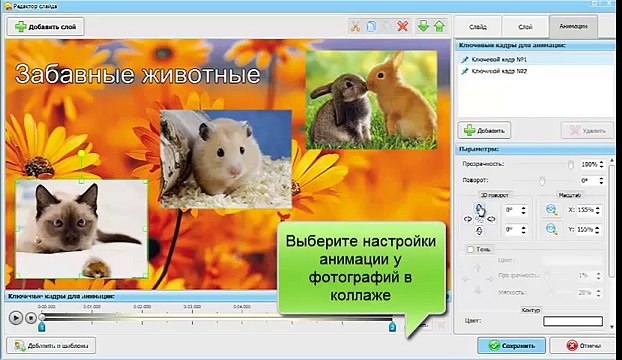The image size is (622, 360).
Task: Increase Прозрачность value with up arrow
Action: pyautogui.click(x=601, y=162)
